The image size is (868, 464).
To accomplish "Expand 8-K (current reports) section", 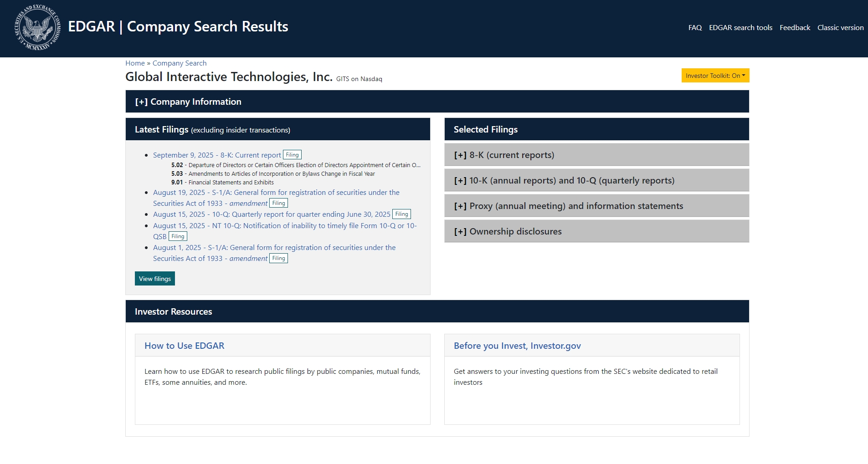I will coord(504,155).
